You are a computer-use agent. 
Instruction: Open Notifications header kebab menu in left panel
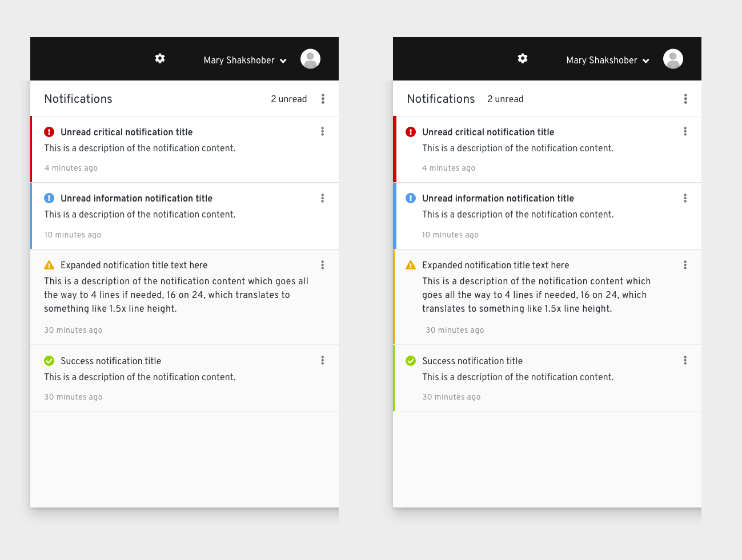point(323,99)
